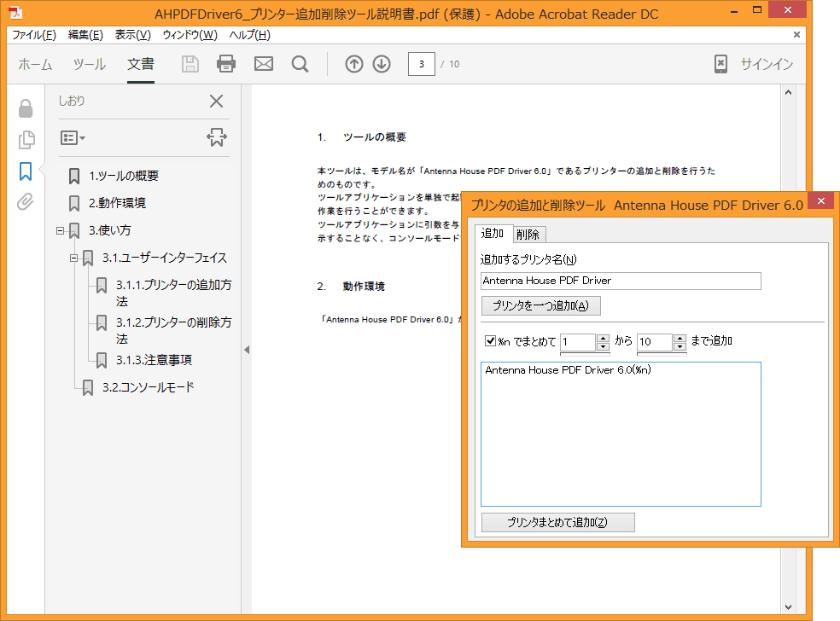Image resolution: width=840 pixels, height=621 pixels.
Task: Switch to the 削除 tab in printer tool
Action: coord(528,235)
